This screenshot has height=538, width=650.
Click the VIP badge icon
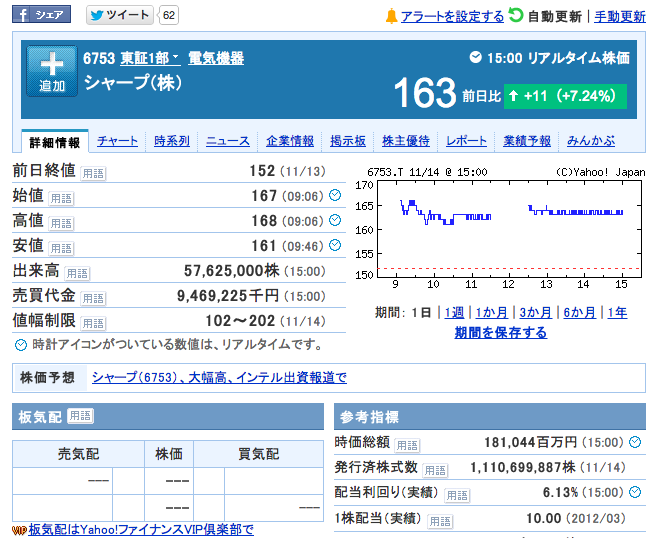[19, 530]
